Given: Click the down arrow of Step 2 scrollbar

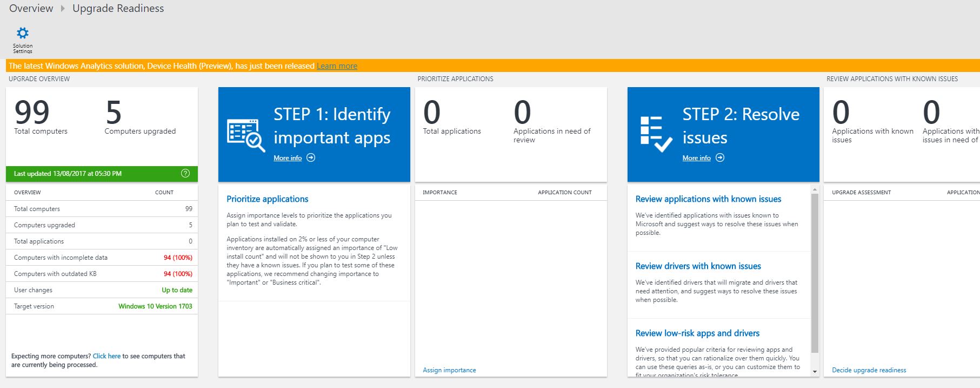Looking at the screenshot, I should point(815,372).
